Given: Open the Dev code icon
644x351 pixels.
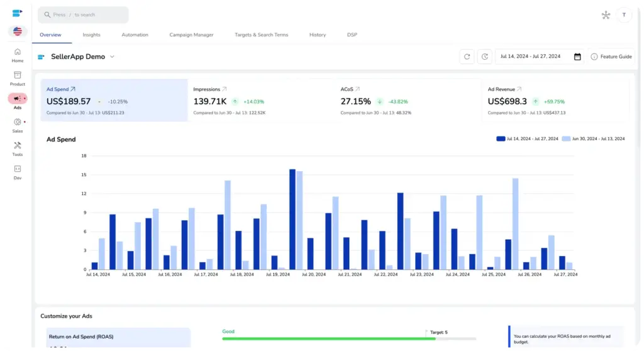Looking at the screenshot, I should [18, 169].
